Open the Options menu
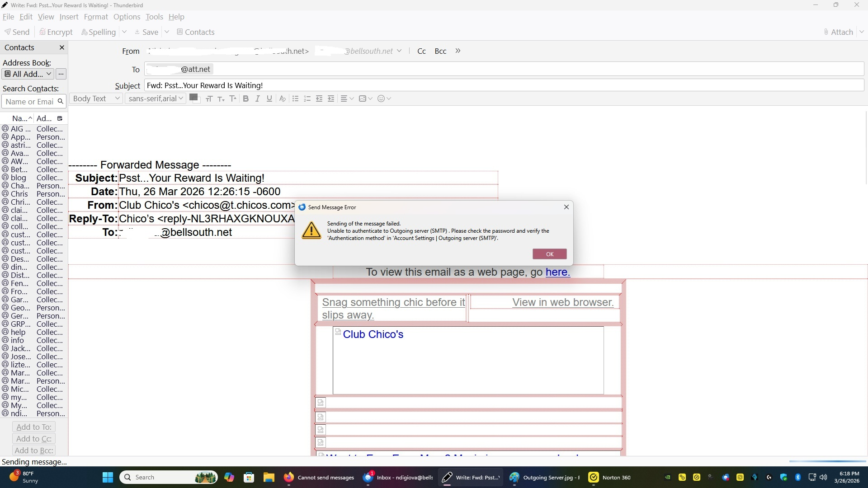This screenshot has height=488, width=868. [x=127, y=17]
